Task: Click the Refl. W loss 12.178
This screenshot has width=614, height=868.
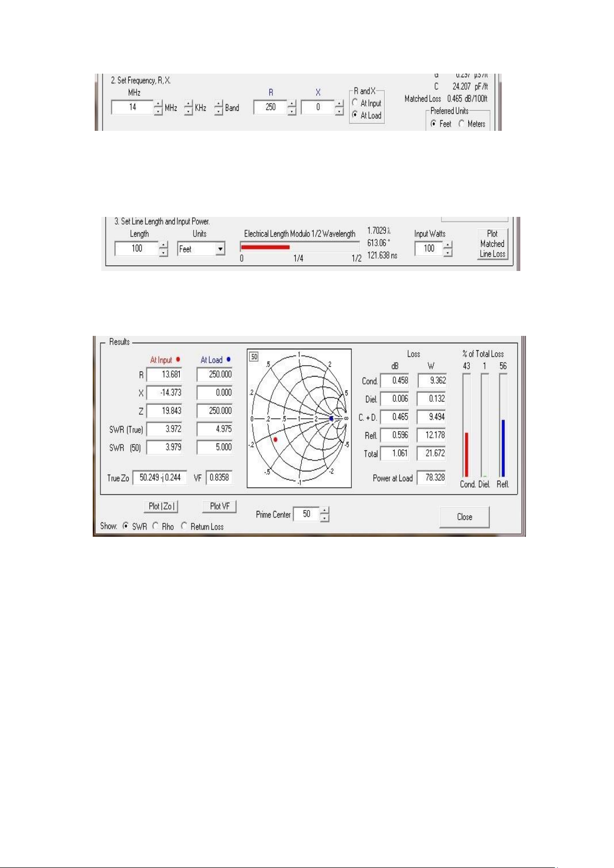Action: [x=432, y=435]
